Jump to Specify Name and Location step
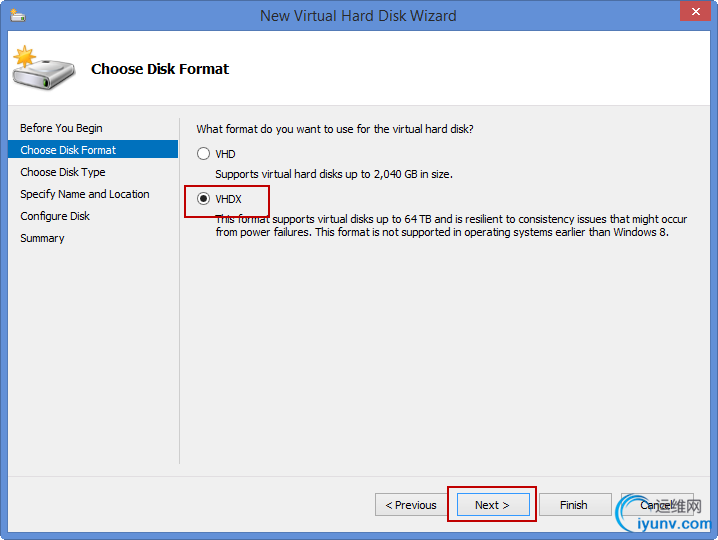Image resolution: width=718 pixels, height=540 pixels. 85,194
